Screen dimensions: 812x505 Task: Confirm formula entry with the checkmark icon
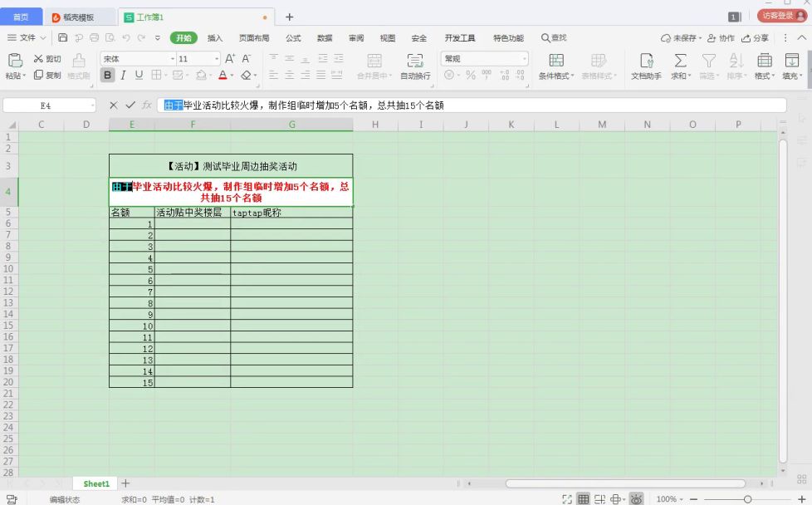click(x=130, y=105)
